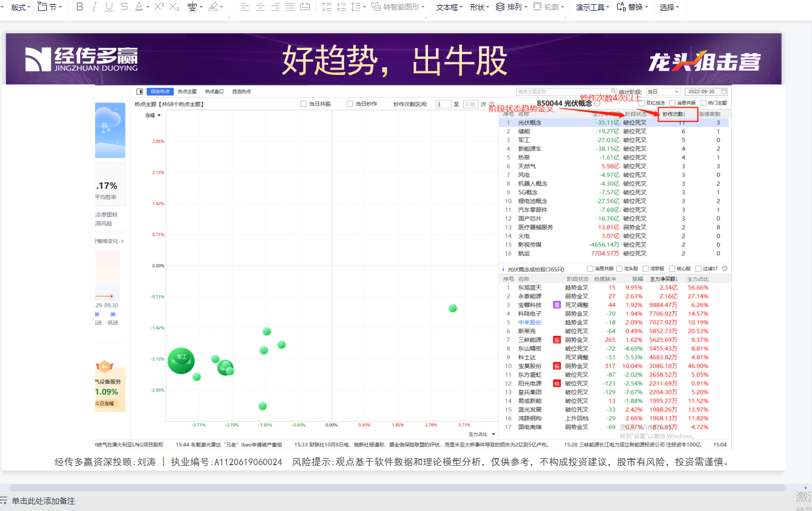Check the 双红战法 option
812x511 pixels.
pyautogui.click(x=641, y=103)
